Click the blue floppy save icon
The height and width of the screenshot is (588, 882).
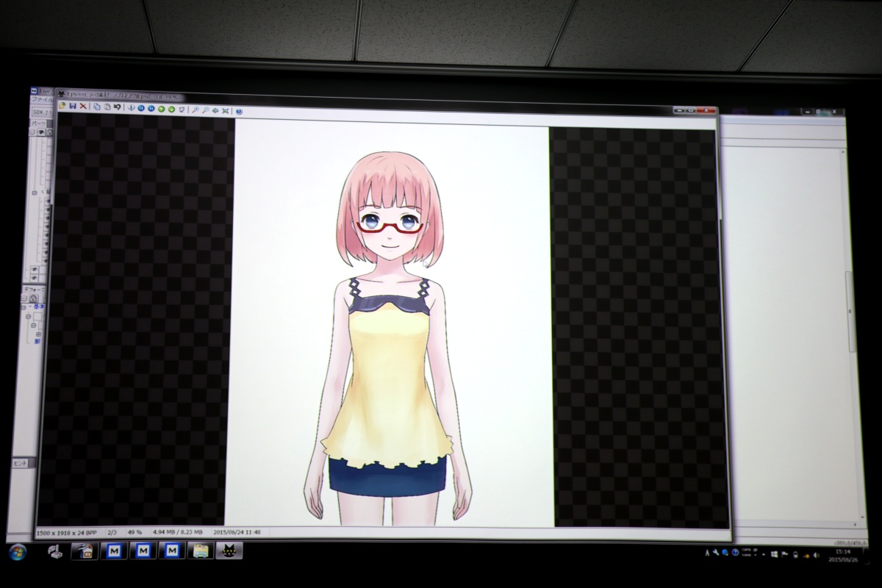coord(73,107)
